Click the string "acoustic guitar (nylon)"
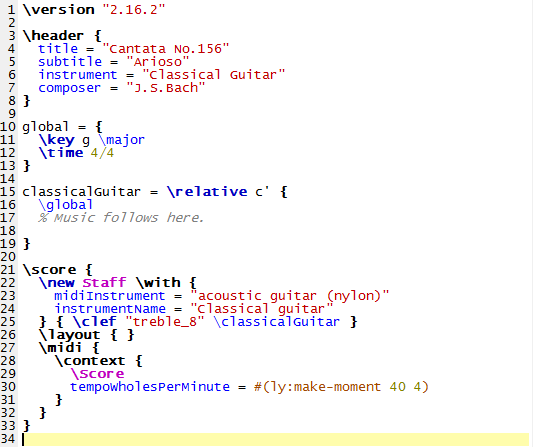Image resolution: width=534 pixels, height=447 pixels. tap(289, 296)
